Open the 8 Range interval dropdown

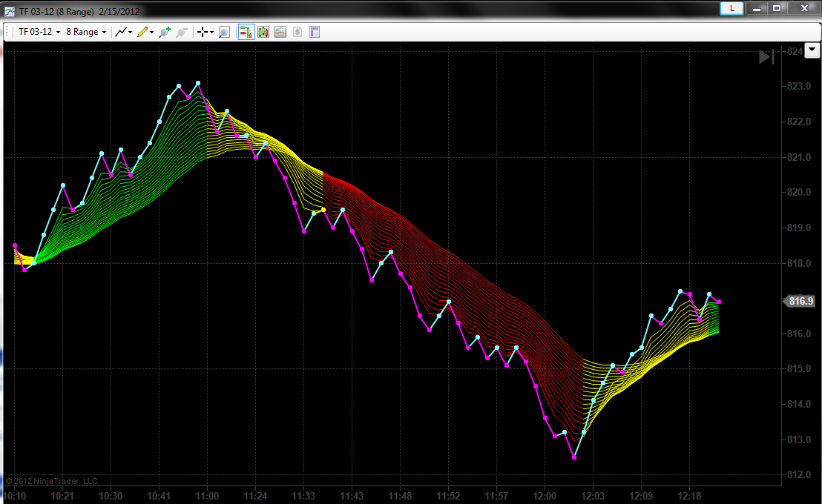(86, 32)
